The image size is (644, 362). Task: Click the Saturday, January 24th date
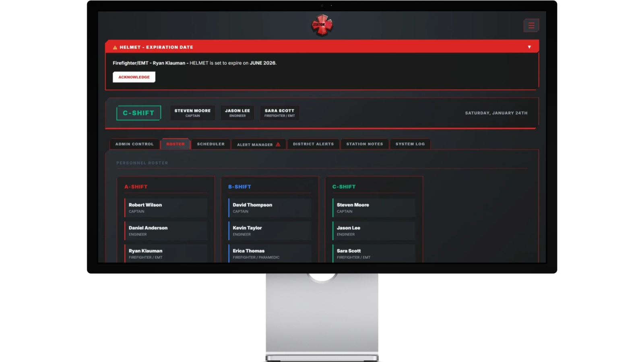coord(496,113)
